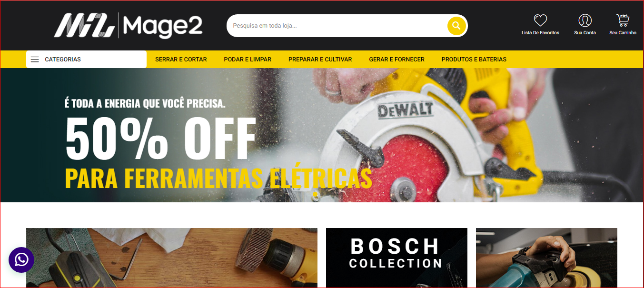The image size is (644, 288).
Task: Open the 50% OFF power tools banner
Action: pyautogui.click(x=322, y=135)
